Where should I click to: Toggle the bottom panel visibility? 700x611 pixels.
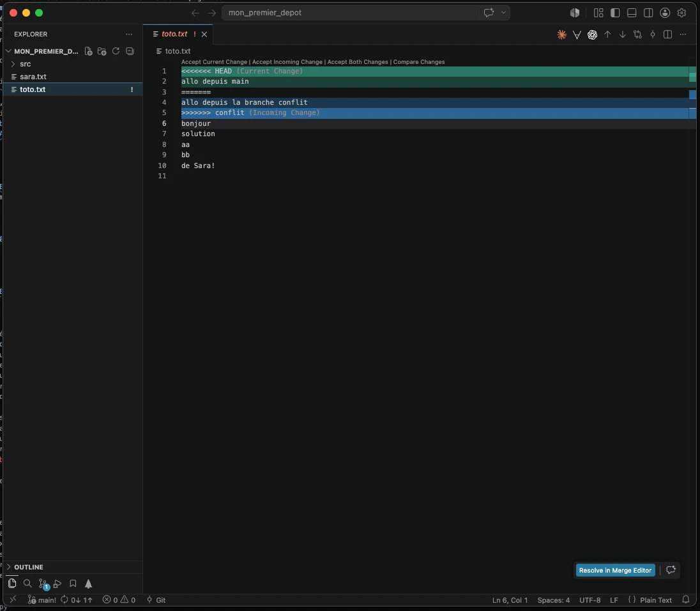(x=632, y=13)
